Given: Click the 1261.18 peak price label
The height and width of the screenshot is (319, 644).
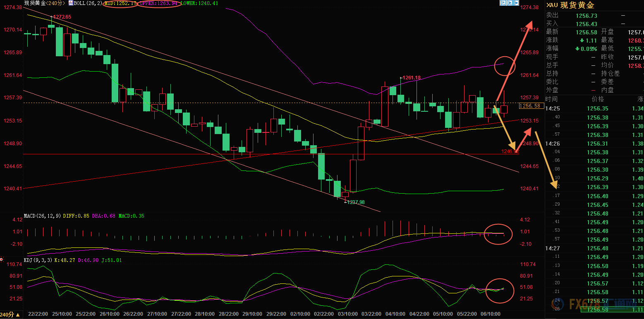Looking at the screenshot, I should click(412, 78).
